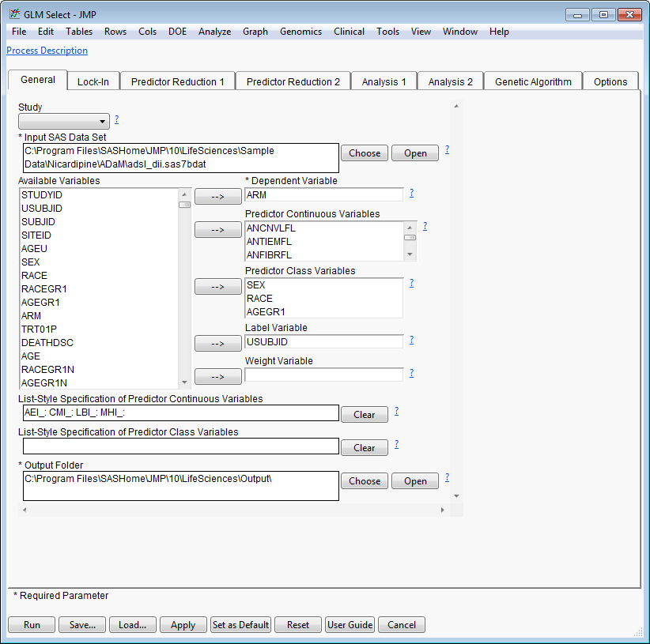The image size is (650, 644).
Task: Open the Analyze menu
Action: click(214, 32)
